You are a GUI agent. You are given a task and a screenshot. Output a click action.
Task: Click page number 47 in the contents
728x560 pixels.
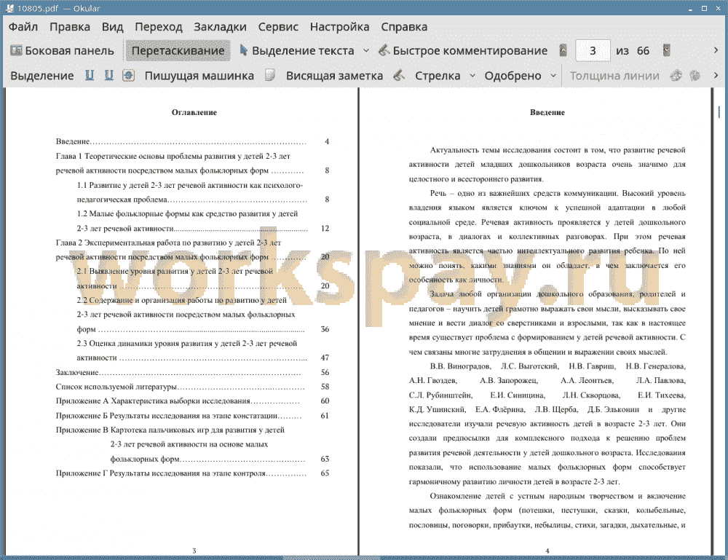point(325,358)
